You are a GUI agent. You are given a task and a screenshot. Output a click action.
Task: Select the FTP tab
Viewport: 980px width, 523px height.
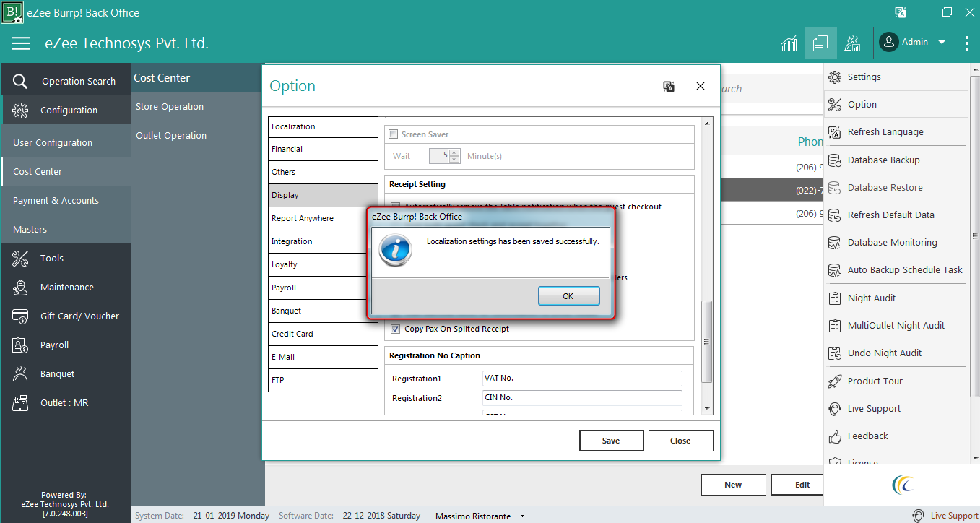tap(323, 380)
